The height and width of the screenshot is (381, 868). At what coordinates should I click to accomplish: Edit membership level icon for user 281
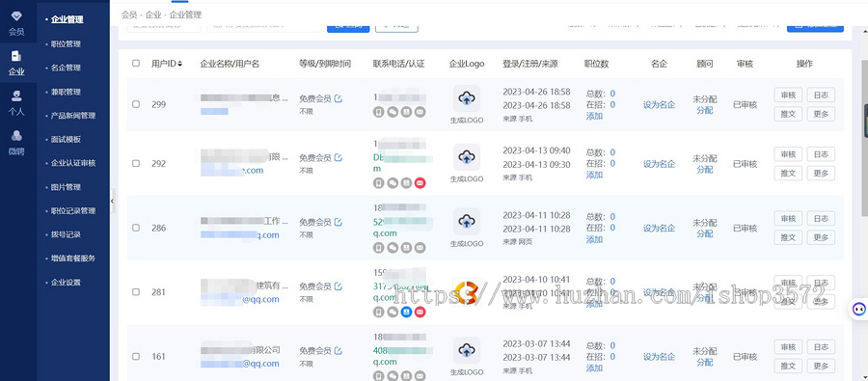pos(339,286)
